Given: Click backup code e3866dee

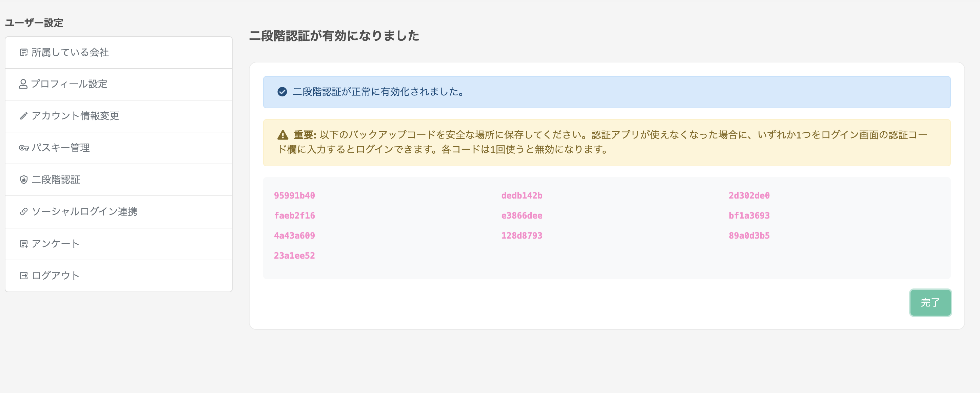Looking at the screenshot, I should tap(522, 216).
